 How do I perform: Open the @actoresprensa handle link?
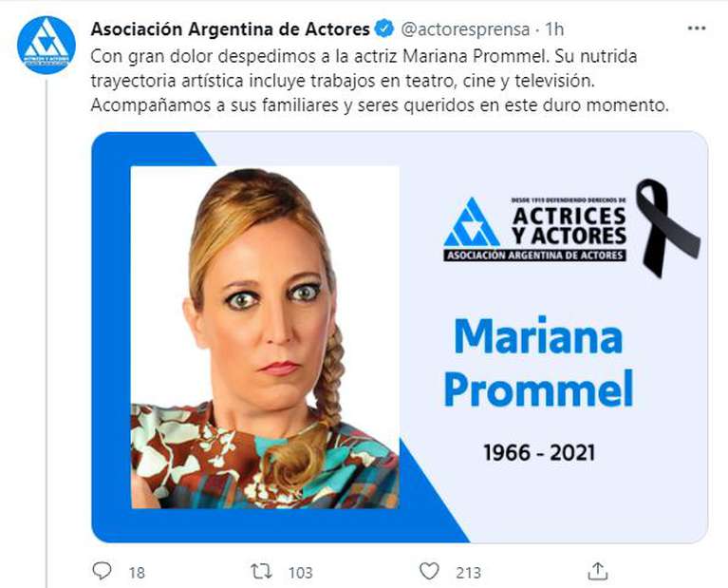[465, 29]
